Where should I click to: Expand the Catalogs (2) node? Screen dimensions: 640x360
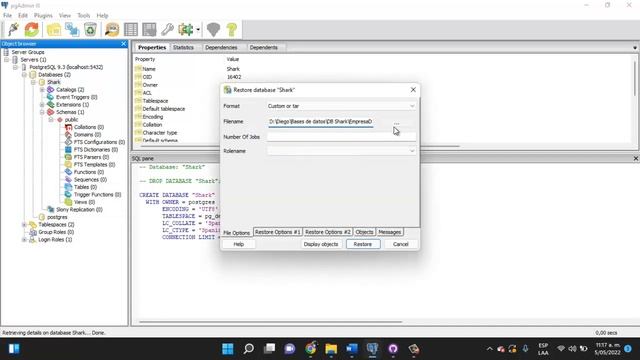[x=42, y=89]
